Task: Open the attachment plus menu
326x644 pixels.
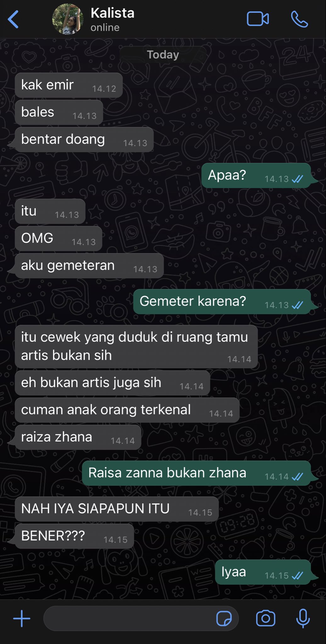Action: click(x=22, y=618)
